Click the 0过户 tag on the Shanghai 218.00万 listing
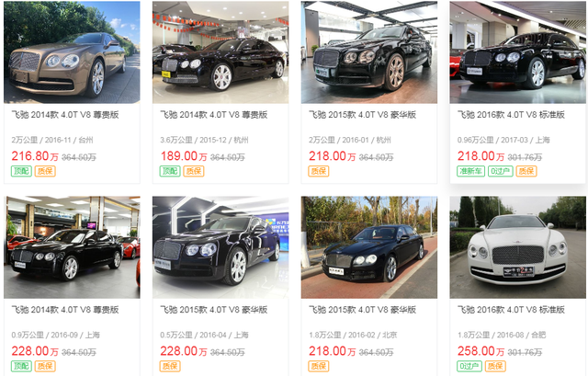 [x=500, y=171]
